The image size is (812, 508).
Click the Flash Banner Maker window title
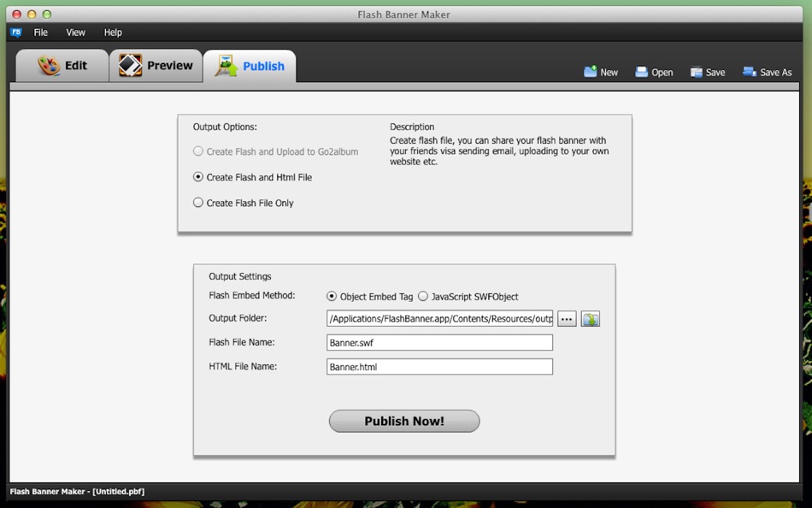coord(404,15)
